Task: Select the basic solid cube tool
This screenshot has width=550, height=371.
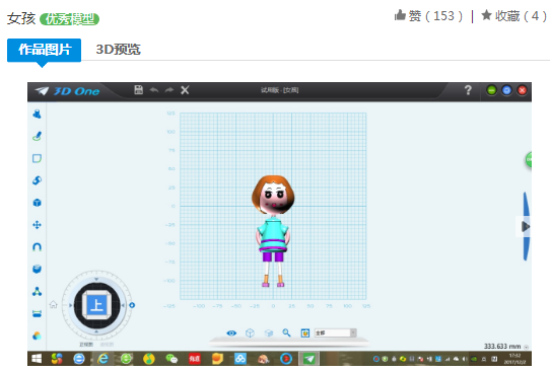Action: (37, 203)
